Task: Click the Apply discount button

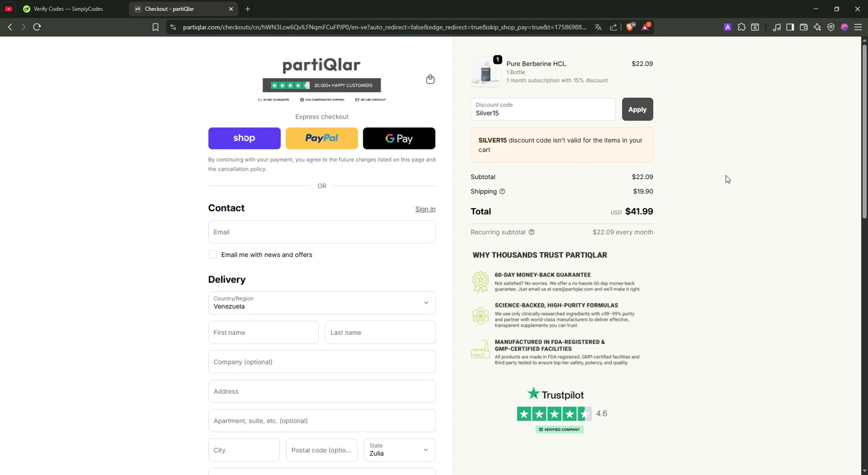Action: [x=637, y=109]
